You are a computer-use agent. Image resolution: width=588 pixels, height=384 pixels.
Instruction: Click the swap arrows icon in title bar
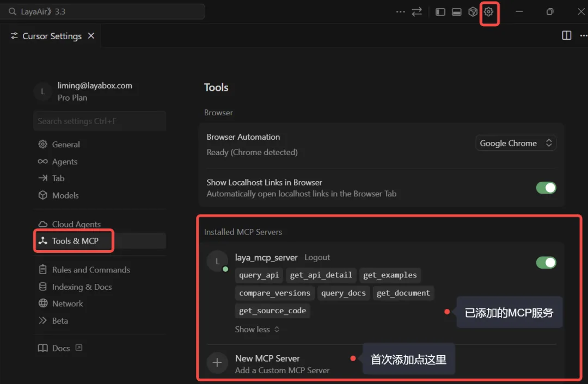417,12
